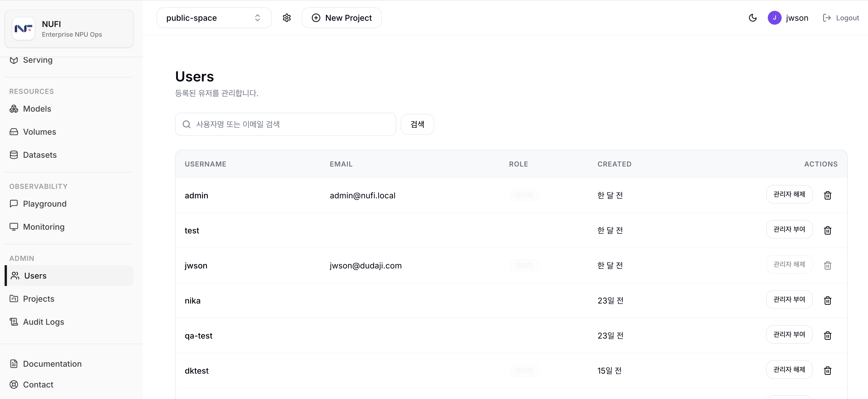Screen dimensions: 868x399
Task: Click the Datasets database icon
Action: pos(14,155)
